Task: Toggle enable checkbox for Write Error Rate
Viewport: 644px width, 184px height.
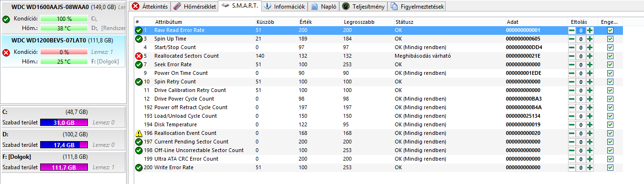Action: 610,167
